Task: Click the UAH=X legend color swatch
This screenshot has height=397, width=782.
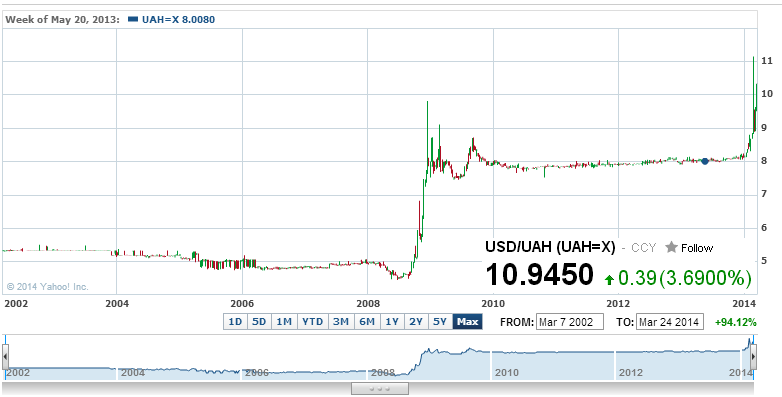Action: tap(133, 19)
